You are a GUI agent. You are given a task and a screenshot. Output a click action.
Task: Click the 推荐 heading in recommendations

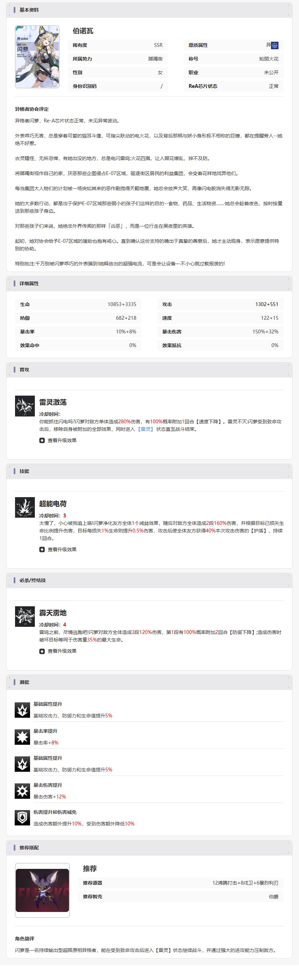pyautogui.click(x=90, y=869)
